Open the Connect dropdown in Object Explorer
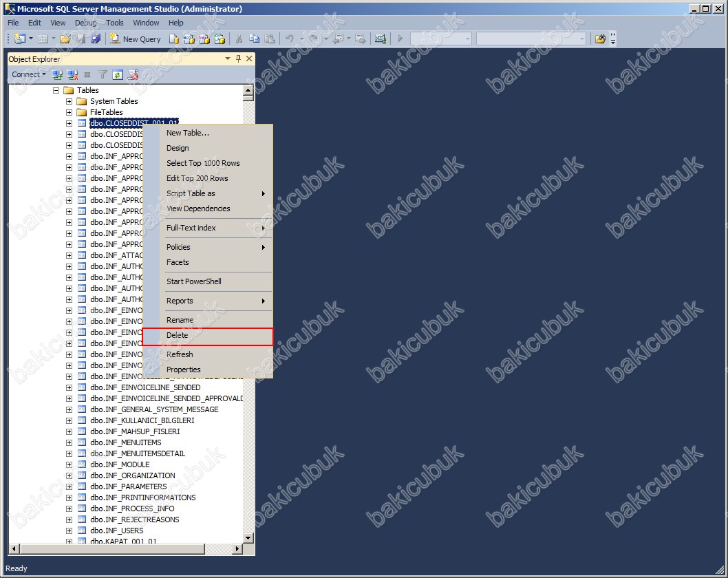The image size is (728, 578). click(x=29, y=74)
